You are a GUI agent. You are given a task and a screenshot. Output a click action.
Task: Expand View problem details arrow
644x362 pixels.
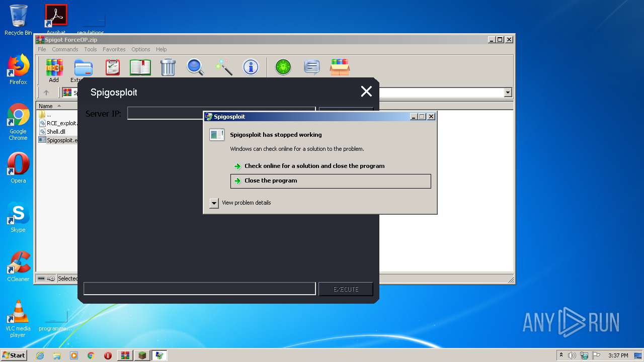coord(214,203)
